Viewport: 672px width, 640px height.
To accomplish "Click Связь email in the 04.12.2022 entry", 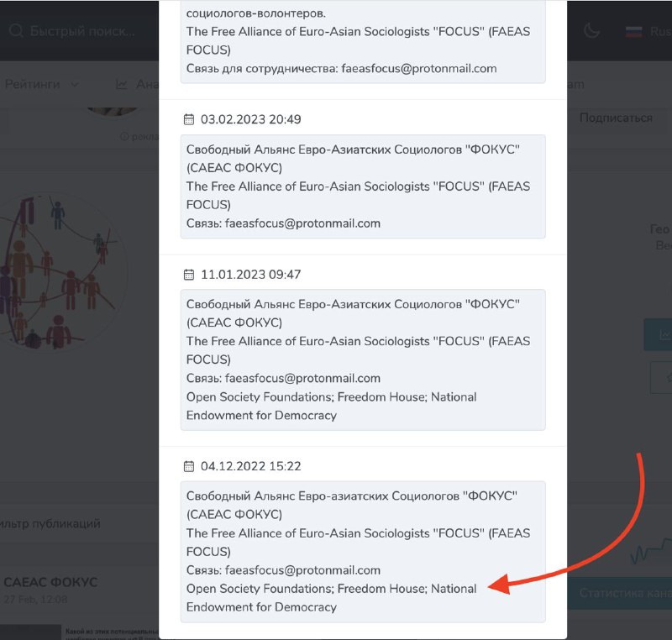I will tap(302, 570).
